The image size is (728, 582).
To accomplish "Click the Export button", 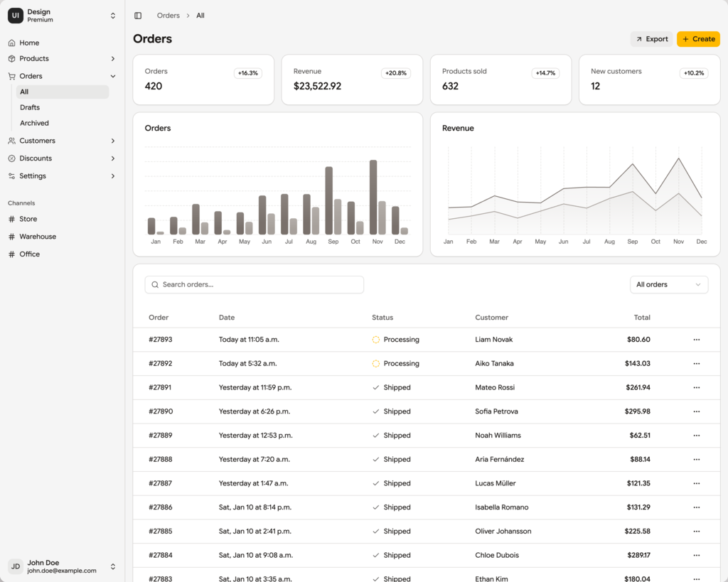I will point(651,39).
